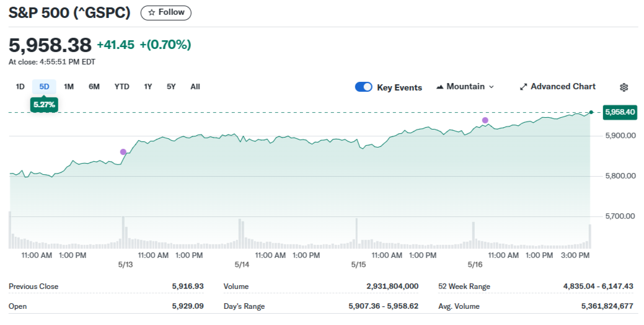Show the YTD range chart
The image size is (644, 325).
click(x=121, y=87)
